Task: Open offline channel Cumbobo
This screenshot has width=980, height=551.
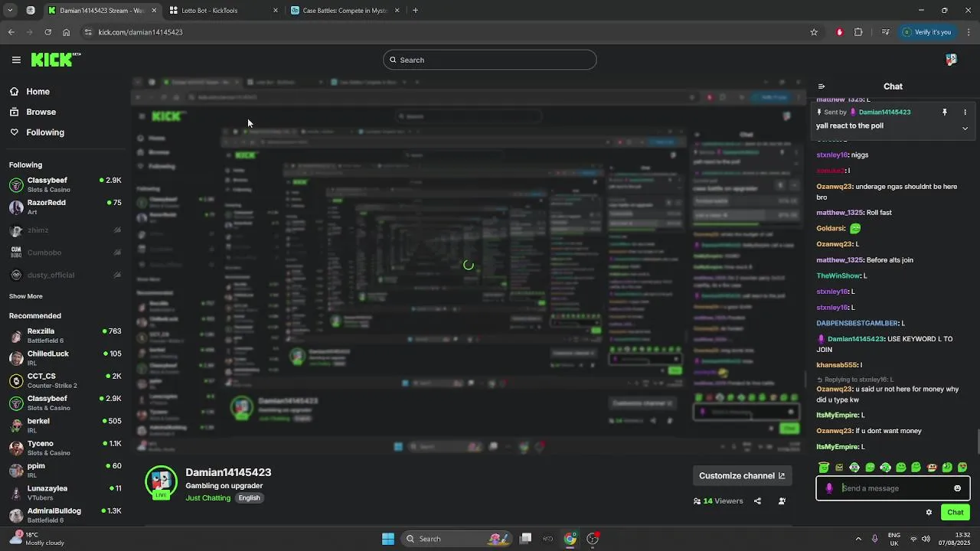Action: [x=65, y=253]
